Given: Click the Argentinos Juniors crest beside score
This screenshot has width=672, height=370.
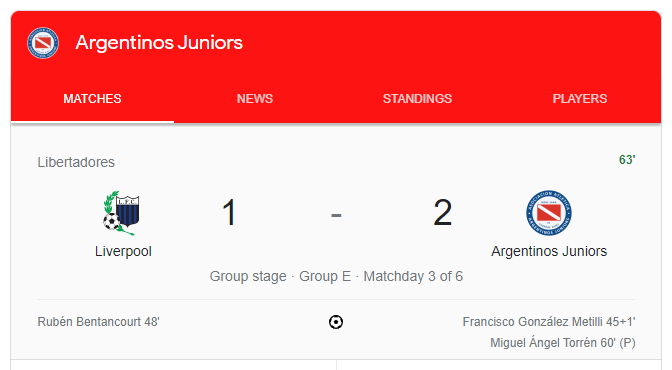Looking at the screenshot, I should tap(549, 213).
